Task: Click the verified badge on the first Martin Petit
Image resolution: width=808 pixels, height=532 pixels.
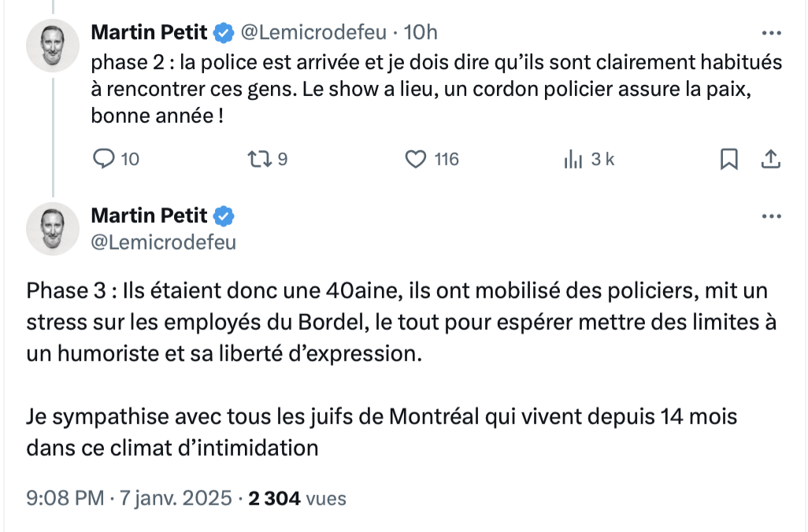Action: click(224, 33)
